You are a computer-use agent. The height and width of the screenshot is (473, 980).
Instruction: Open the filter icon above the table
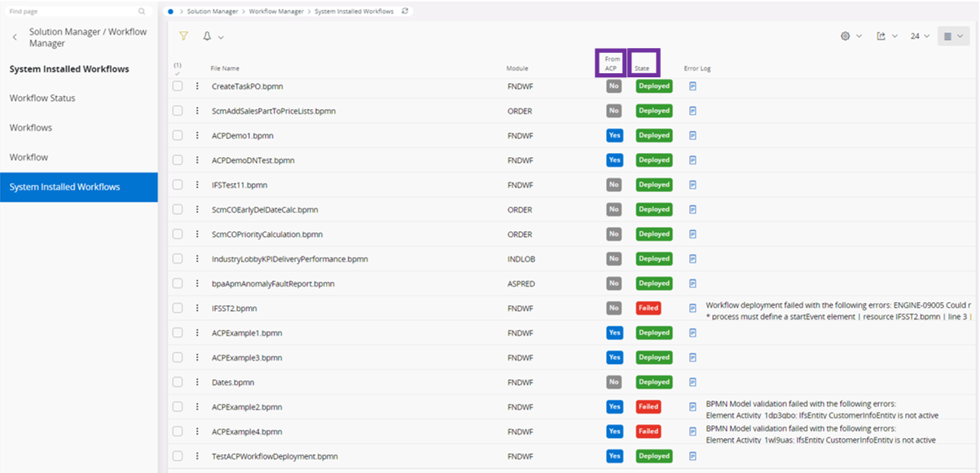[184, 36]
